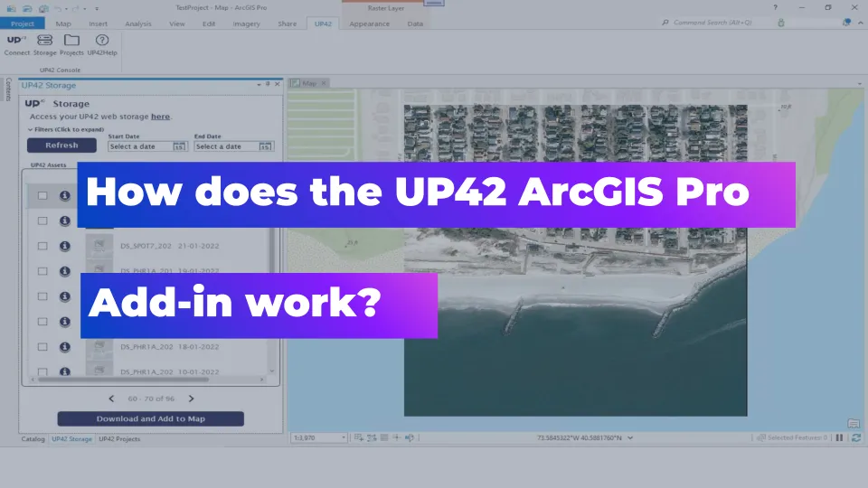
Task: Close the UP42 Storage pane
Action: (x=278, y=84)
